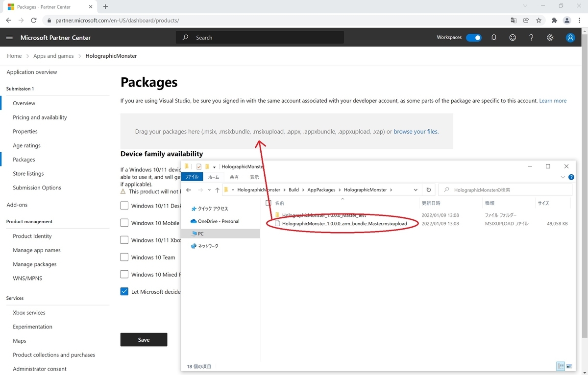
Task: Bookmark this page with the star icon
Action: point(539,21)
